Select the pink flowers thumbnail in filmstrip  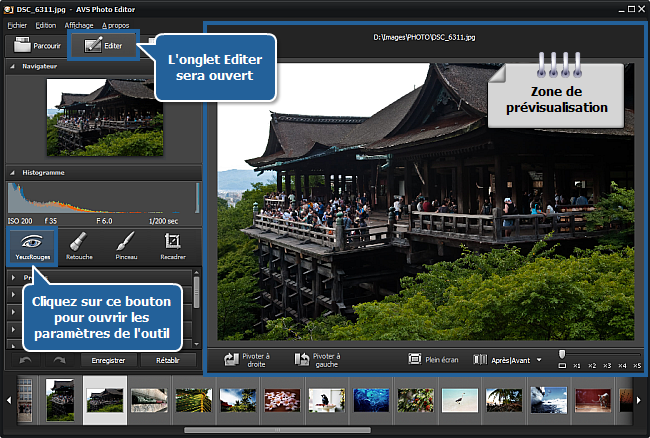(x=282, y=400)
